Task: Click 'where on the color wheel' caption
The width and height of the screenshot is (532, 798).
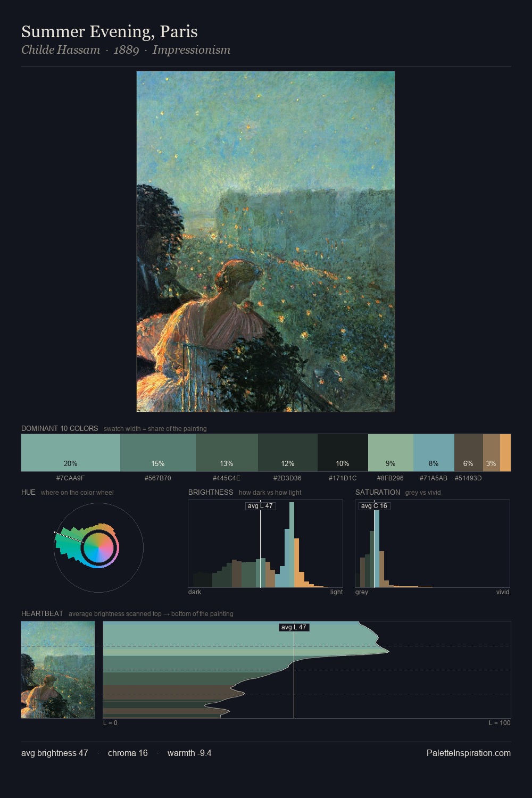Action: click(x=77, y=493)
